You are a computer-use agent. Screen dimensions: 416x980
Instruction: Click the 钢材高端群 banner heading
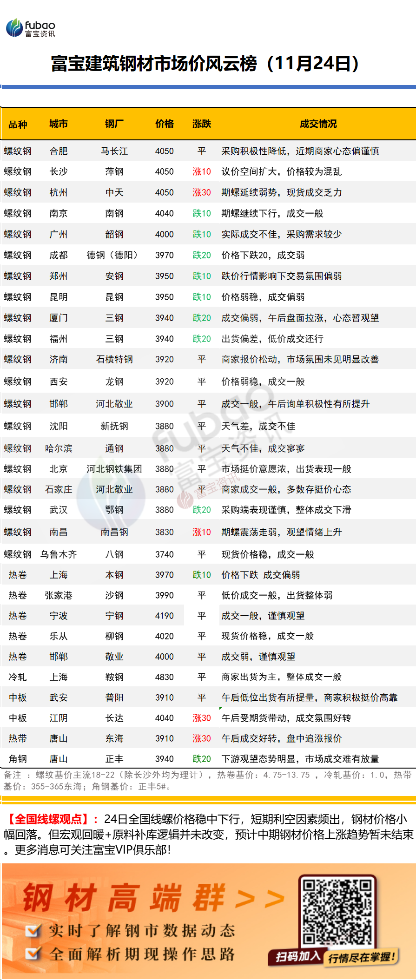(124, 898)
